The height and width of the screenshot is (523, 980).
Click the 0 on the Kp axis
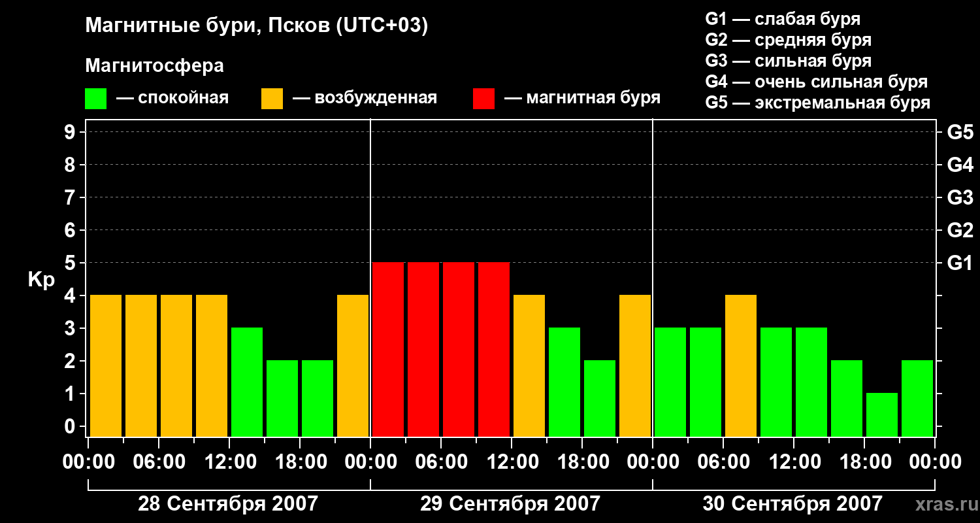click(x=71, y=427)
